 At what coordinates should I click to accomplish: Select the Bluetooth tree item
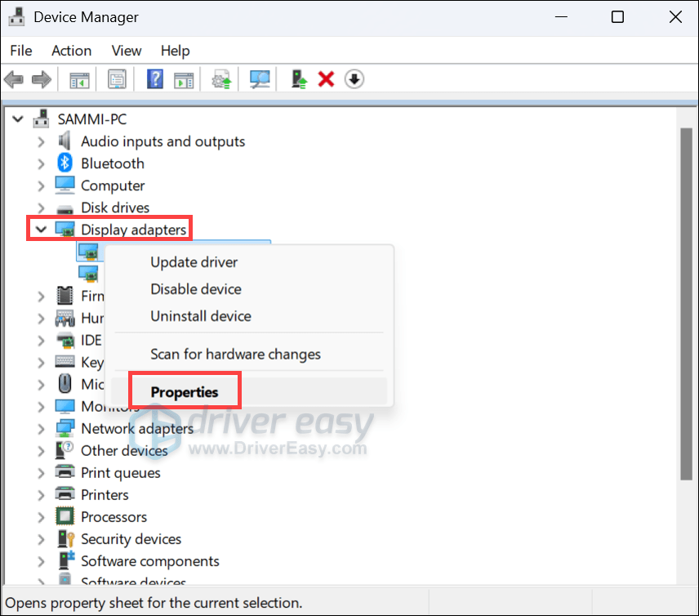(x=112, y=163)
